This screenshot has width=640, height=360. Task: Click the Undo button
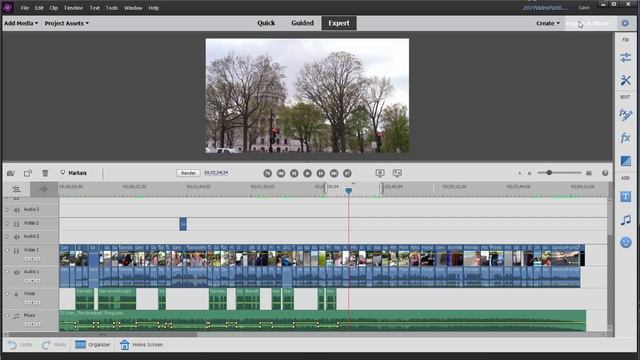(x=20, y=345)
